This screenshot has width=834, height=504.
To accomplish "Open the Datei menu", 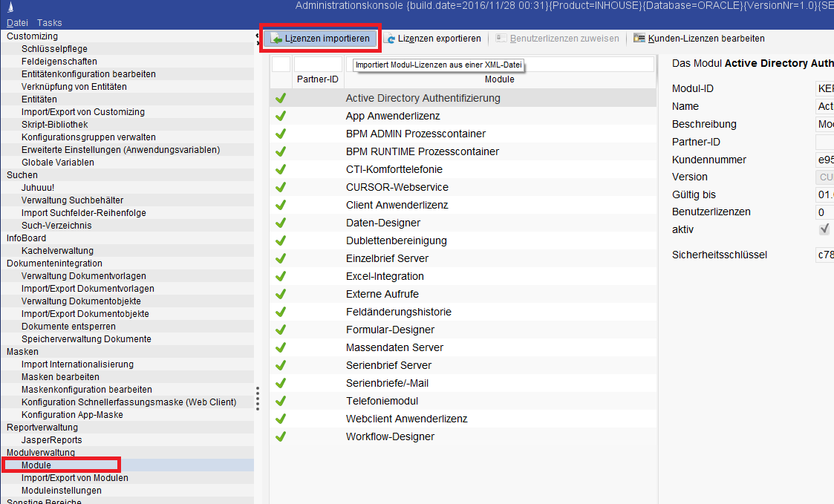I will (17, 23).
